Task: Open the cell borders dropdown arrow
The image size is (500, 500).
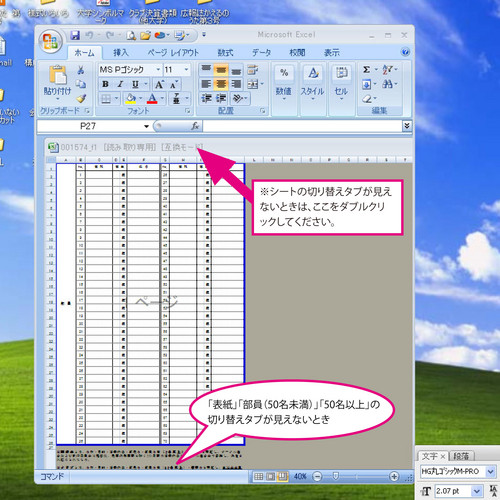Action: tap(116, 99)
